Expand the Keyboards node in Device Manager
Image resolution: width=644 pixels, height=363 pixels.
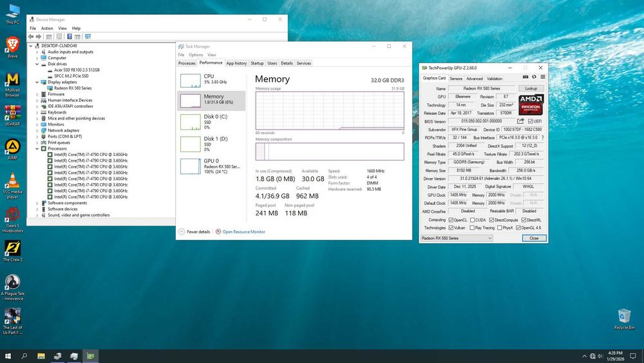(37, 113)
